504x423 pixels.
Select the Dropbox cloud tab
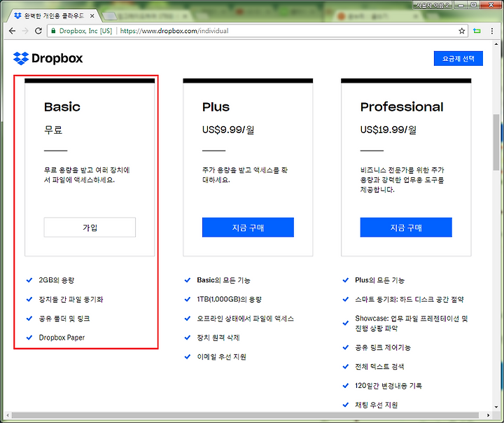point(53,16)
